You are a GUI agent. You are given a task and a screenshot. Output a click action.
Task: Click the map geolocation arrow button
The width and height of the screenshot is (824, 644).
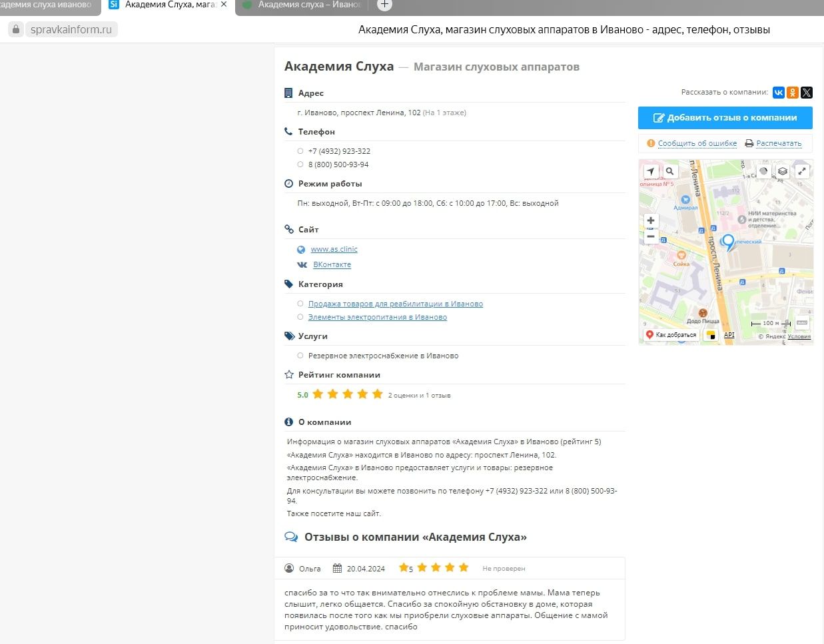tap(651, 171)
